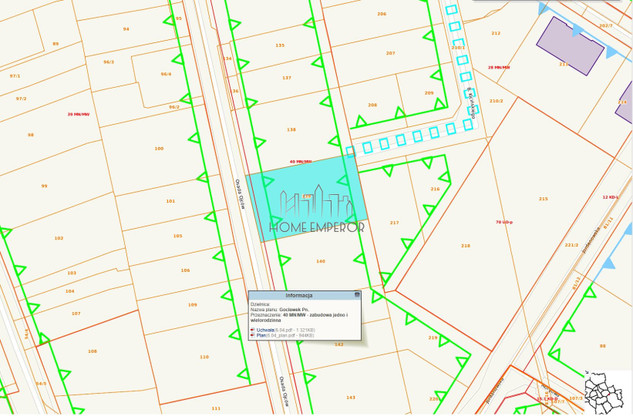Open the Plan PDF link
Screen dimensions: 633x416
pyautogui.click(x=260, y=335)
